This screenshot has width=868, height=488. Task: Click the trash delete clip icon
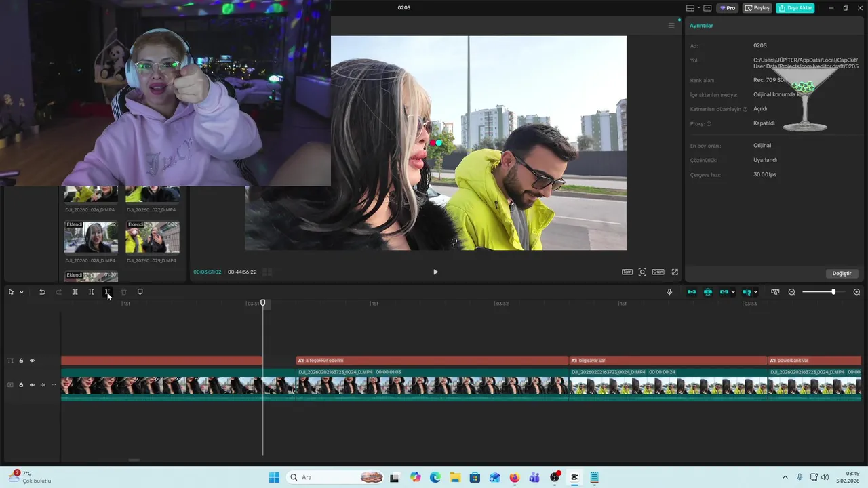click(123, 292)
